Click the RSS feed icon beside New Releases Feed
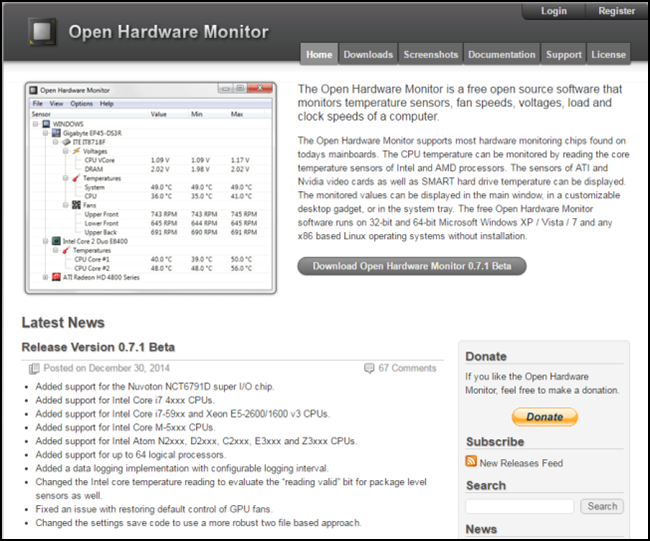Viewport: 650px width, 541px height. [471, 461]
